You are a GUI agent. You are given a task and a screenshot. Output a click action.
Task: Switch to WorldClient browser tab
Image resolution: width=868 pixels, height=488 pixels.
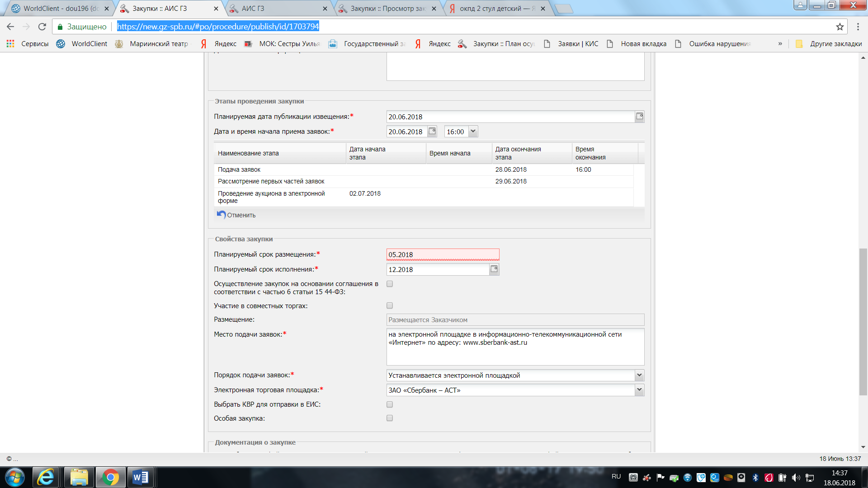pyautogui.click(x=60, y=8)
